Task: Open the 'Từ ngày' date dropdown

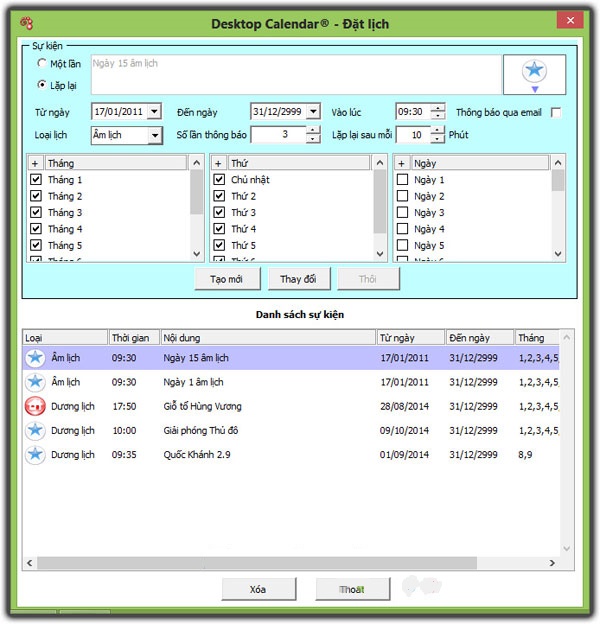Action: (154, 111)
